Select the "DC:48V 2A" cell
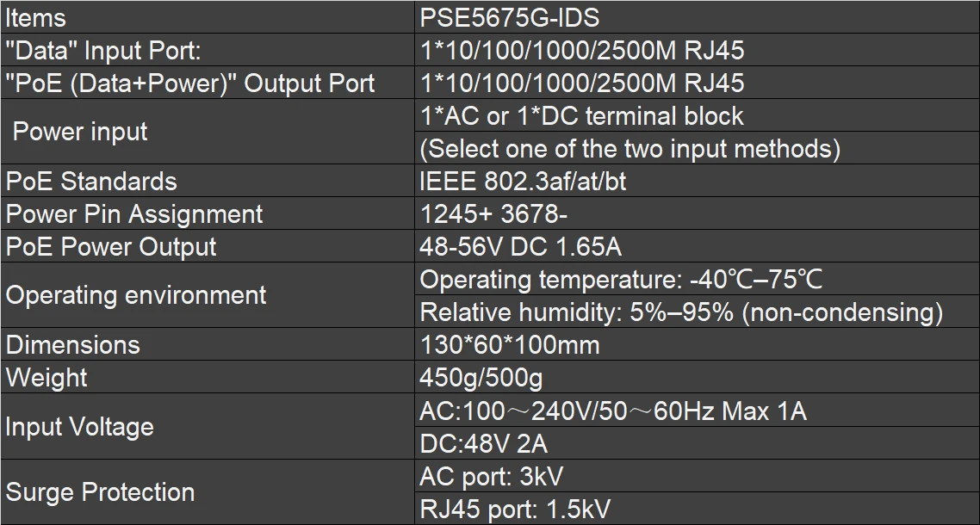Screen dimensions: 980x525 tap(483, 443)
